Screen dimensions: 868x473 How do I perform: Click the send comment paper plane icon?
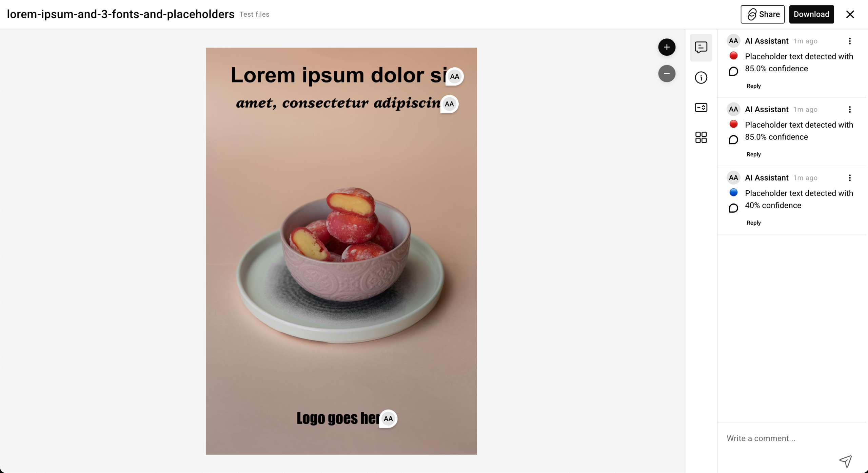[x=845, y=461]
